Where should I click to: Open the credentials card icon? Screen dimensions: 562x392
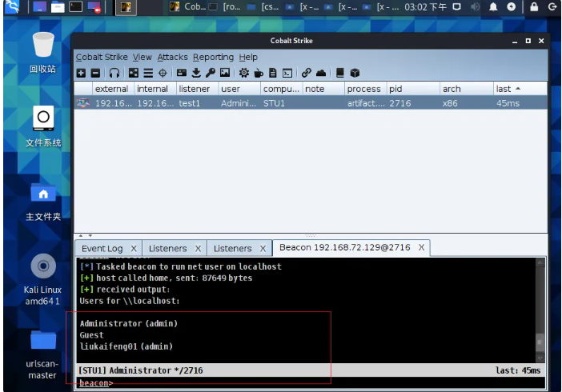182,73
